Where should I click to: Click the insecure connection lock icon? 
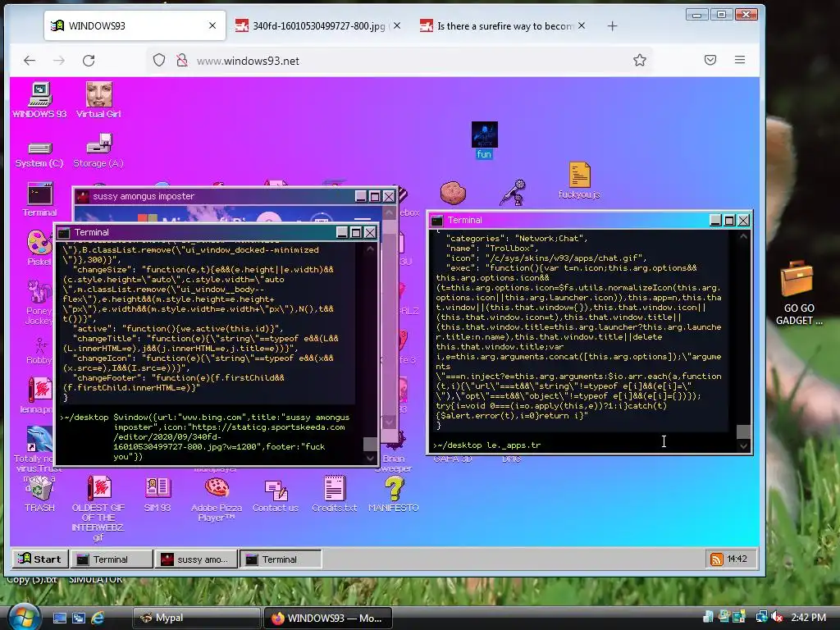(182, 60)
